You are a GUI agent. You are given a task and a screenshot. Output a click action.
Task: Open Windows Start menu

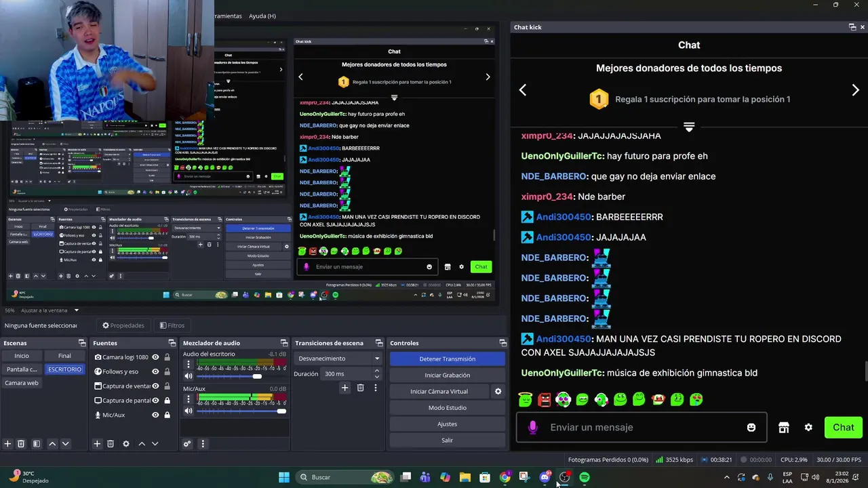284,477
